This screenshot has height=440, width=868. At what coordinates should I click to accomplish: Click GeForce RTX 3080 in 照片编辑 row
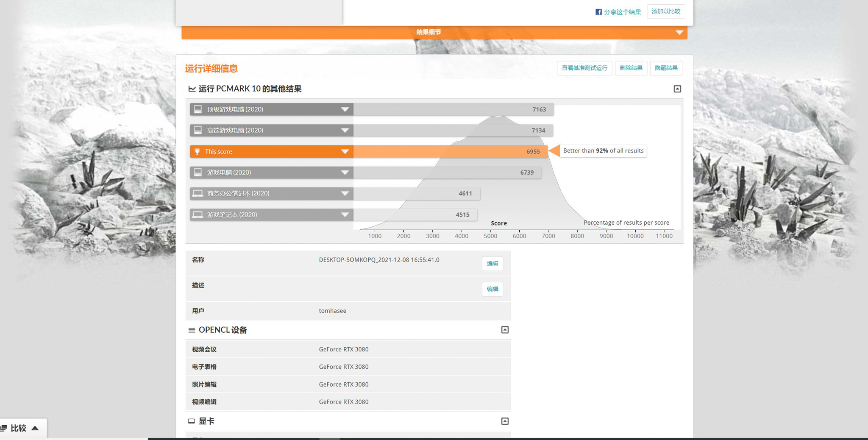click(344, 384)
